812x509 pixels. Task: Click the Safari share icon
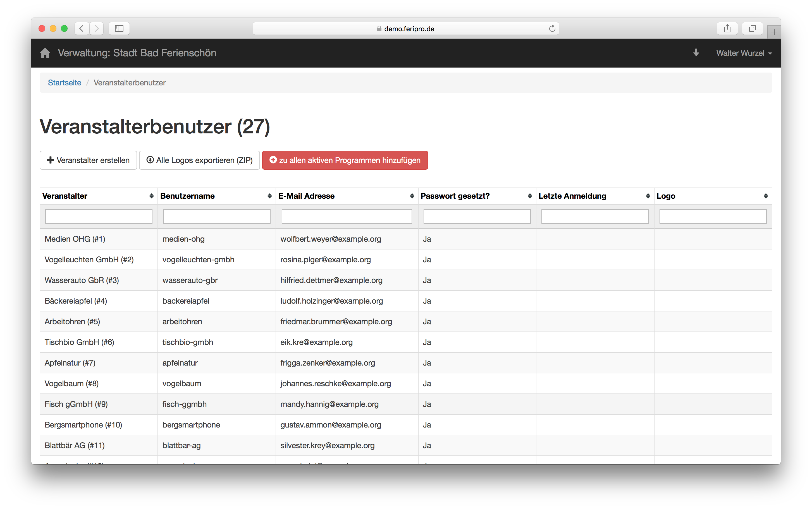[727, 29]
